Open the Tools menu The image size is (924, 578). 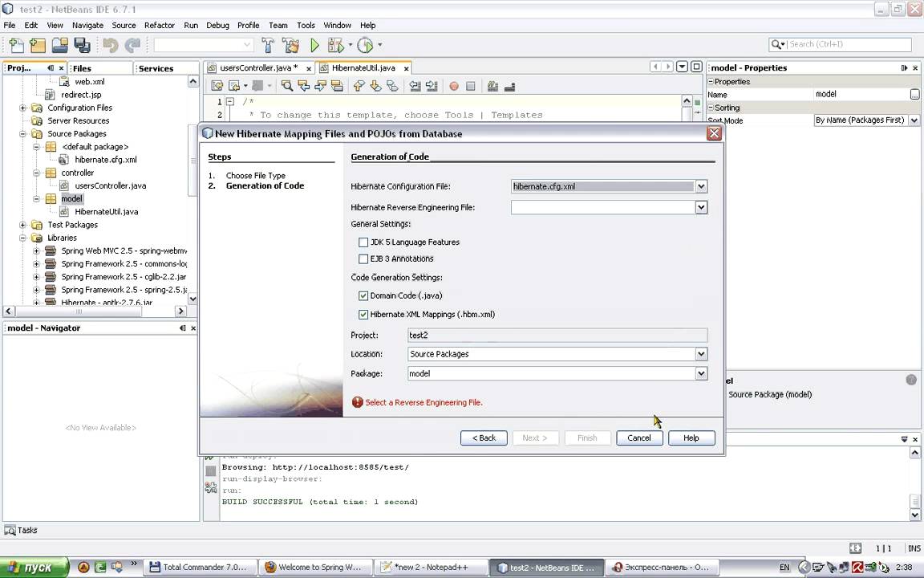[x=306, y=26]
